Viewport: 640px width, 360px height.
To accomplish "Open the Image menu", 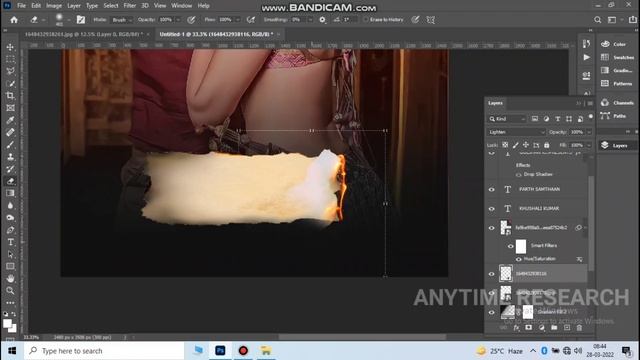I will [54, 6].
